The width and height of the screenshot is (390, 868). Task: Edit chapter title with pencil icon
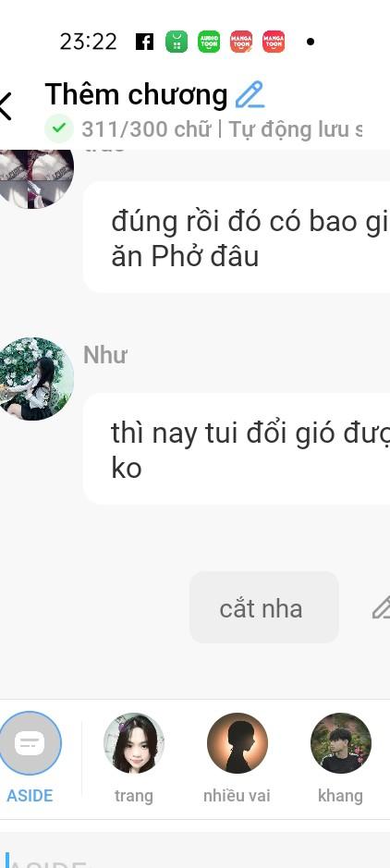click(250, 94)
